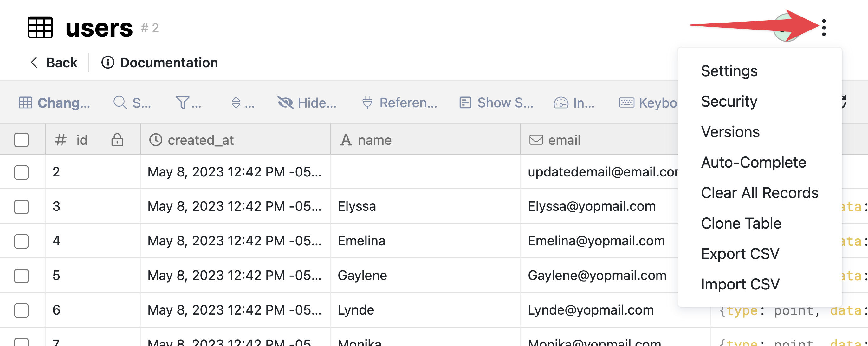
Task: Toggle the select-all header checkbox
Action: pyautogui.click(x=21, y=140)
